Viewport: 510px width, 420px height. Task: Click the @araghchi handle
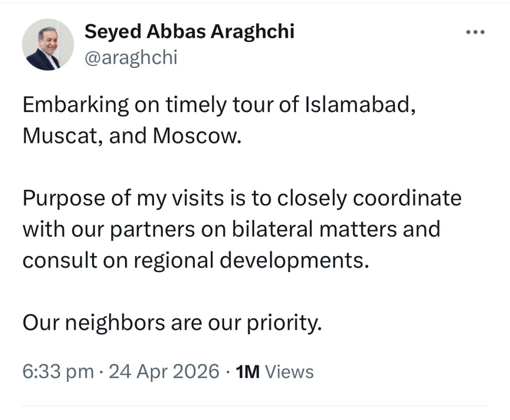click(x=131, y=58)
